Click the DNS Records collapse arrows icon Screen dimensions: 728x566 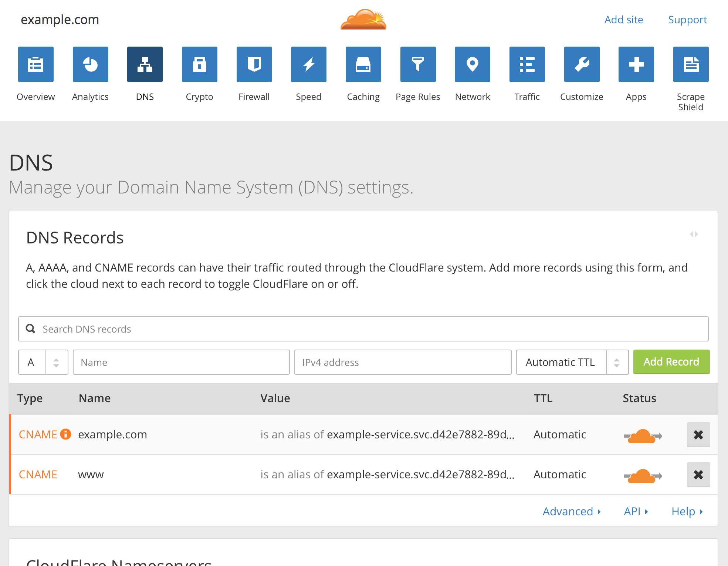pyautogui.click(x=694, y=234)
